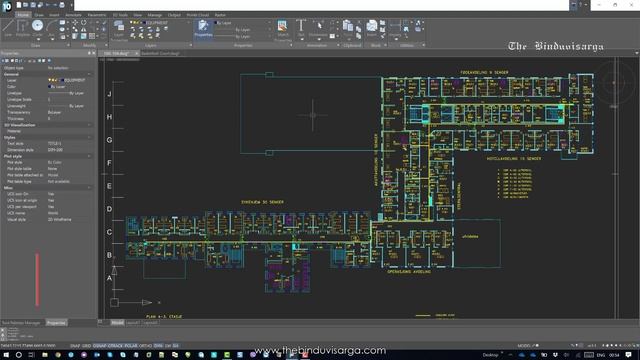Select the Line drawing tool

[x=8, y=28]
